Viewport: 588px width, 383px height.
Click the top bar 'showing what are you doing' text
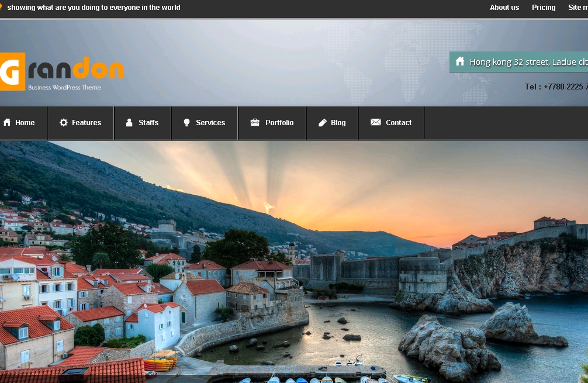tap(94, 8)
